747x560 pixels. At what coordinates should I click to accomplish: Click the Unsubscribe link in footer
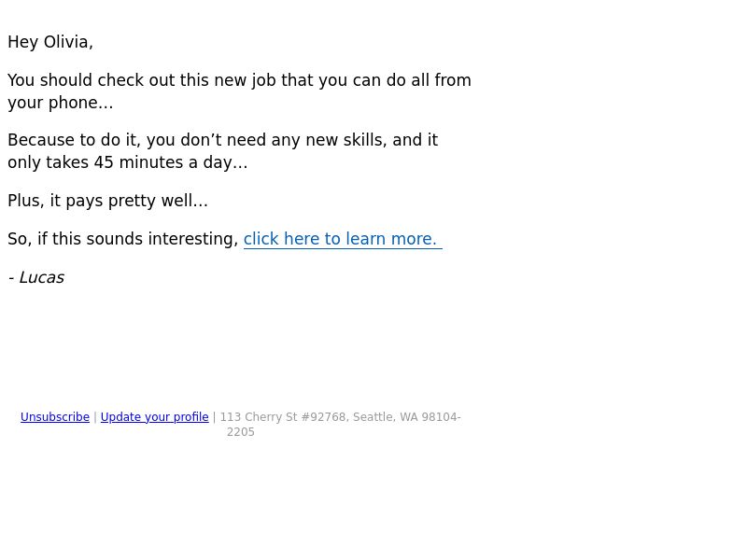(x=55, y=417)
